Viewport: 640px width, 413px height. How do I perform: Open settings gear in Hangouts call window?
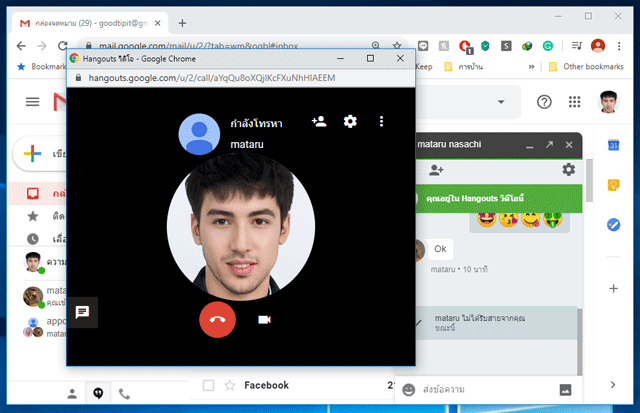point(350,121)
